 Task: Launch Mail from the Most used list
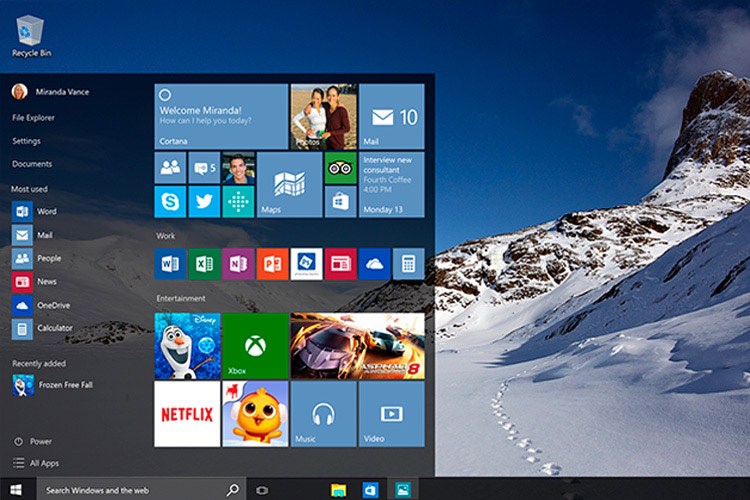click(33, 234)
